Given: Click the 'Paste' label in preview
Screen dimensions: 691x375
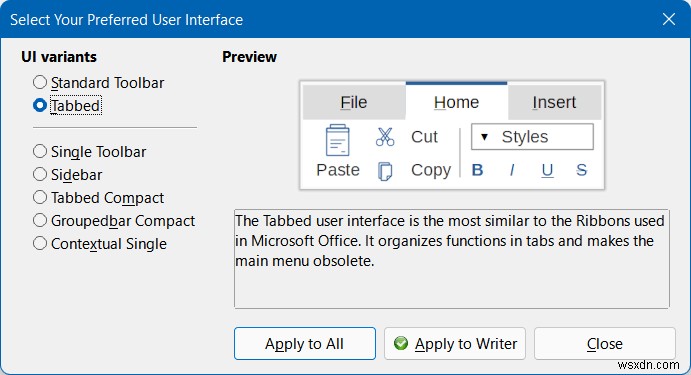Looking at the screenshot, I should pyautogui.click(x=338, y=170).
